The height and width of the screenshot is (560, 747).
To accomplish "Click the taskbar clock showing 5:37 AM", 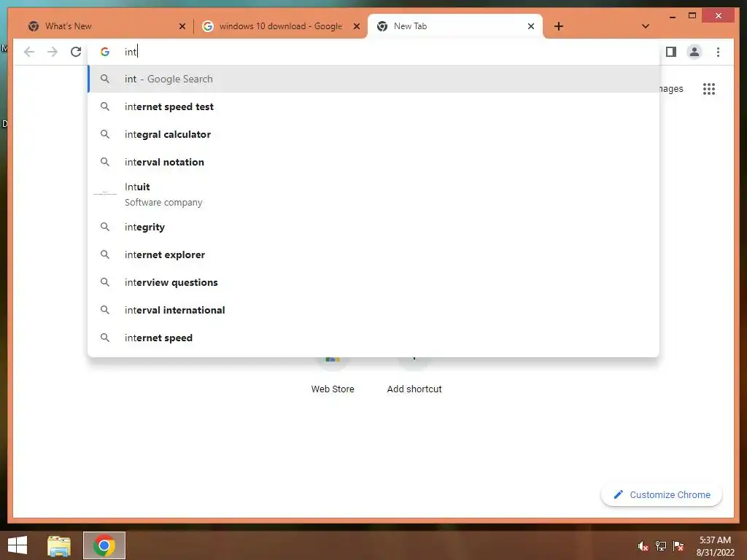I will tap(715, 546).
